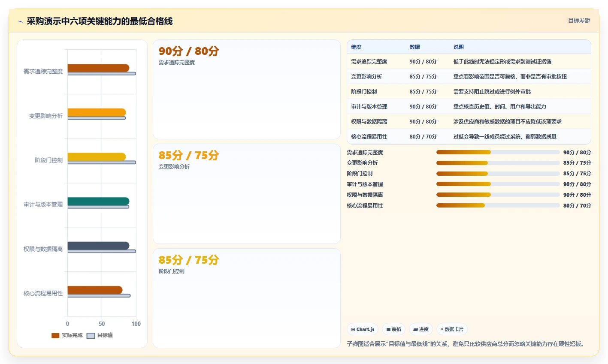Click the 数据 column header
Viewport: 608px width, 364px height.
(414, 47)
